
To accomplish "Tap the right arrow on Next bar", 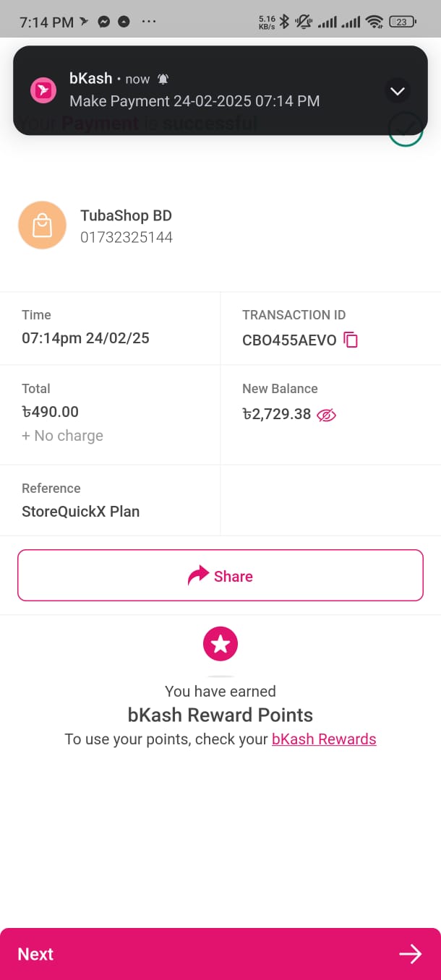I will point(410,954).
